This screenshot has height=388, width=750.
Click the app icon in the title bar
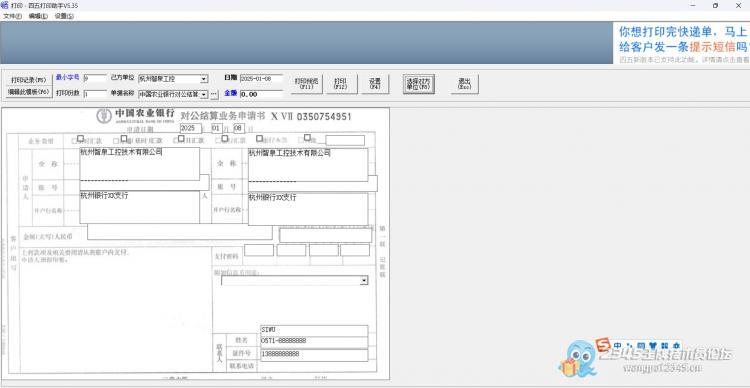click(x=4, y=5)
